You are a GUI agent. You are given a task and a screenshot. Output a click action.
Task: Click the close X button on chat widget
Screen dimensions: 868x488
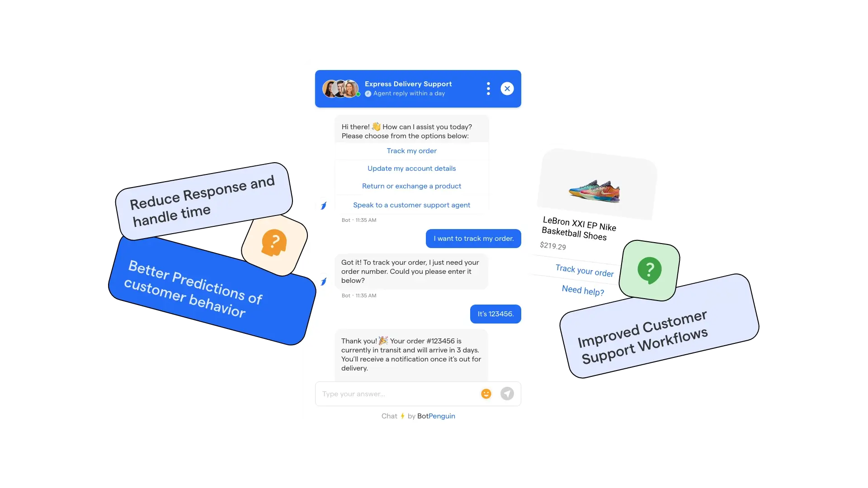click(x=507, y=88)
